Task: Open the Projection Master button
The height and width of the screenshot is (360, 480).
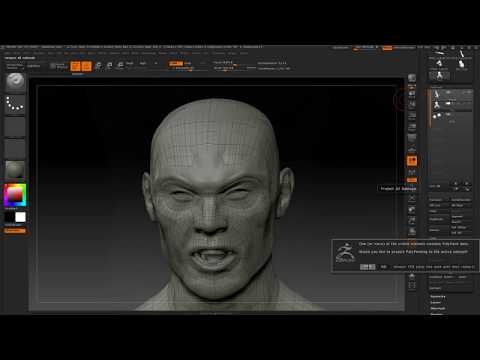Action: click(x=15, y=66)
